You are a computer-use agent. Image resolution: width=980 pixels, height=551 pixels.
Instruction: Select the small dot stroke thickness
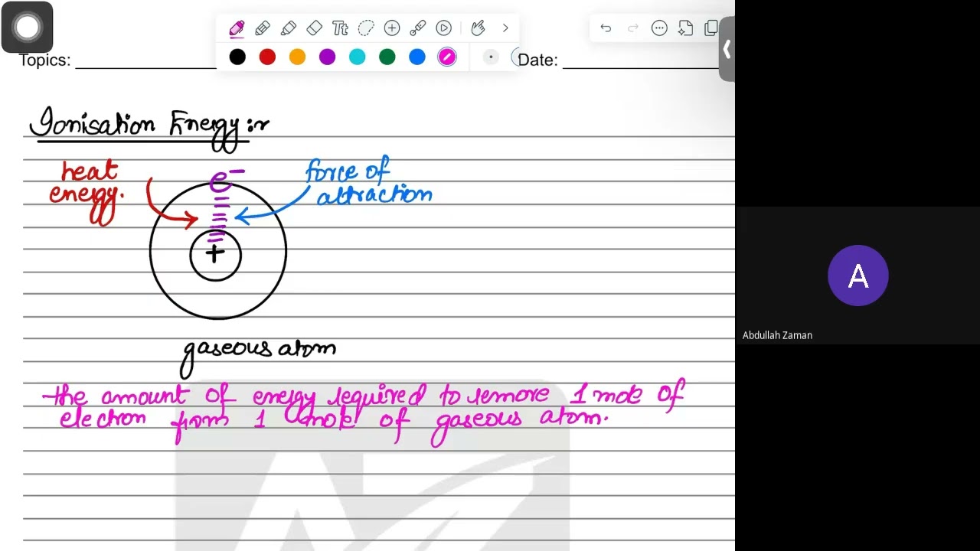(x=491, y=57)
